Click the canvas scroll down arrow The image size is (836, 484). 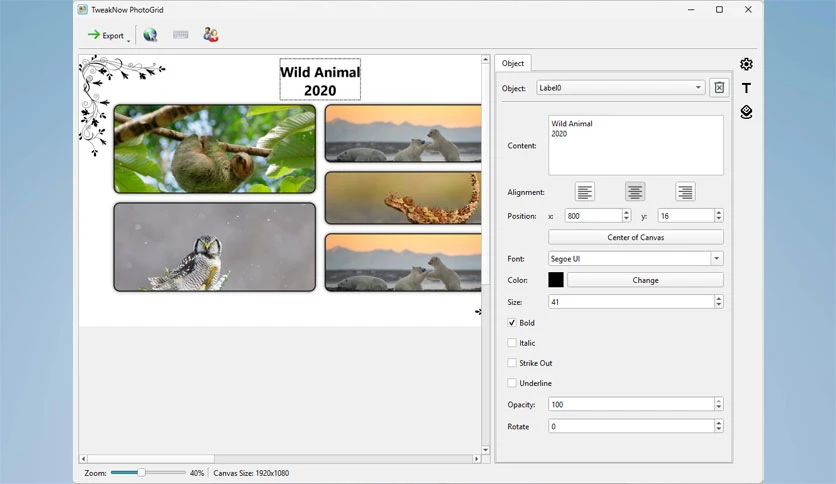tap(486, 450)
